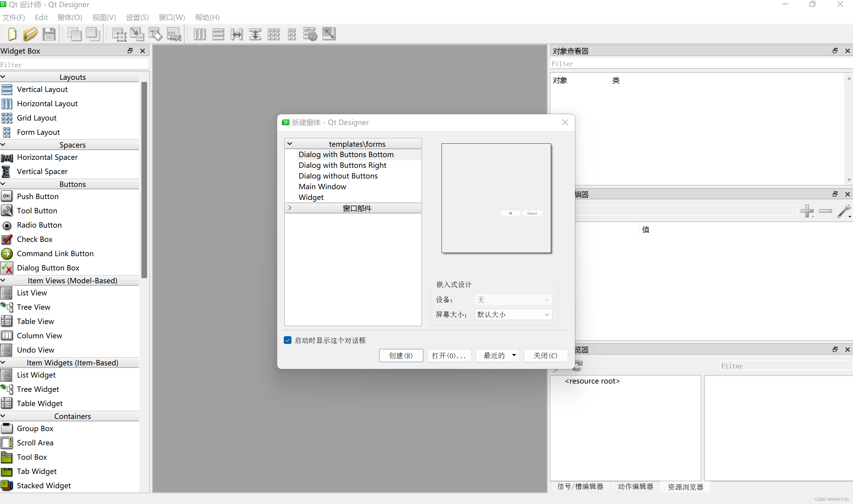Select the List View icon
Image resolution: width=853 pixels, height=504 pixels.
7,293
